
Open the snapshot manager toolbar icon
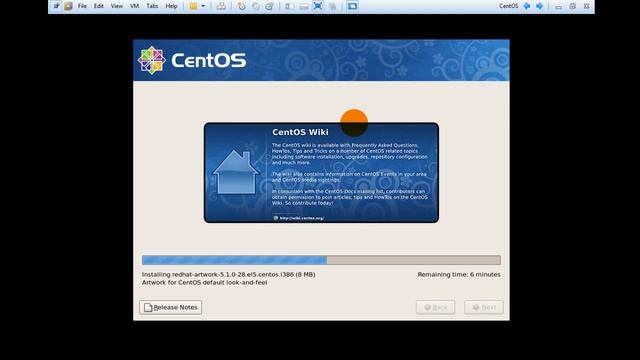click(269, 6)
